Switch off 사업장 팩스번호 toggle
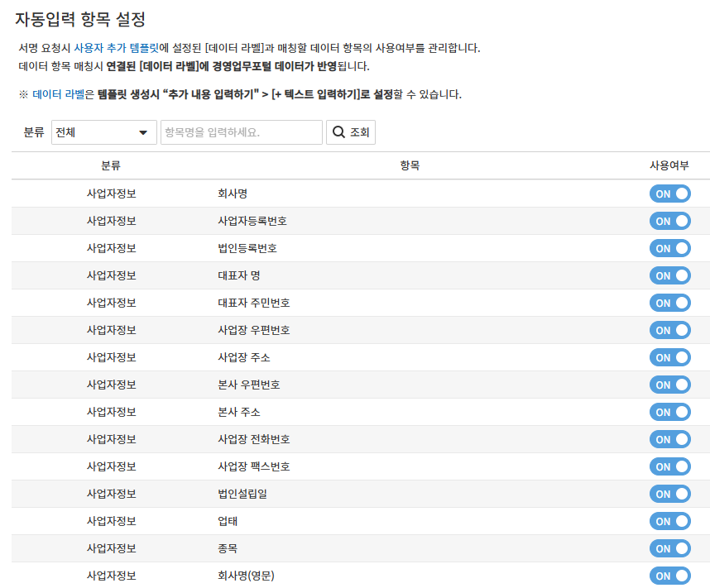710x588 pixels. pyautogui.click(x=669, y=466)
